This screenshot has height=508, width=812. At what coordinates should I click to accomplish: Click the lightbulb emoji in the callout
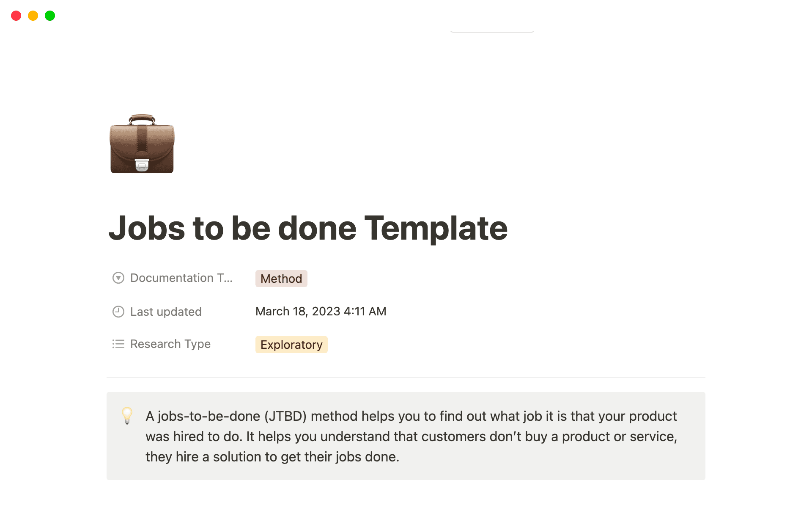[x=127, y=416]
